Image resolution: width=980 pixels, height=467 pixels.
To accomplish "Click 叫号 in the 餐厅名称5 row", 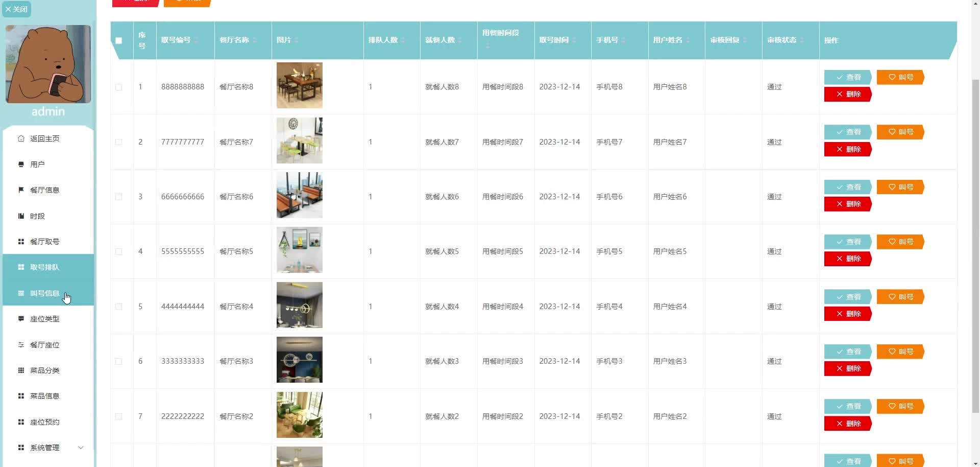I will coord(900,242).
